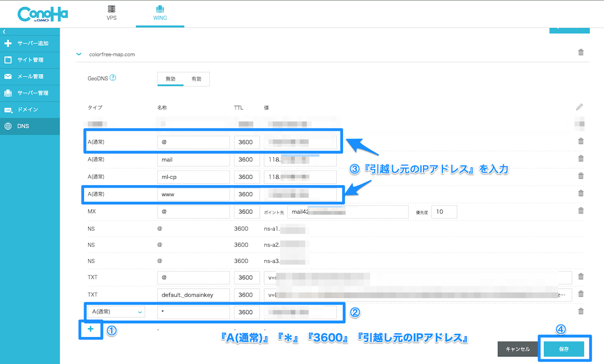Viewport: 604px width, 364px height.
Task: Open サーバー管理 in the sidebar
Action: (x=30, y=93)
